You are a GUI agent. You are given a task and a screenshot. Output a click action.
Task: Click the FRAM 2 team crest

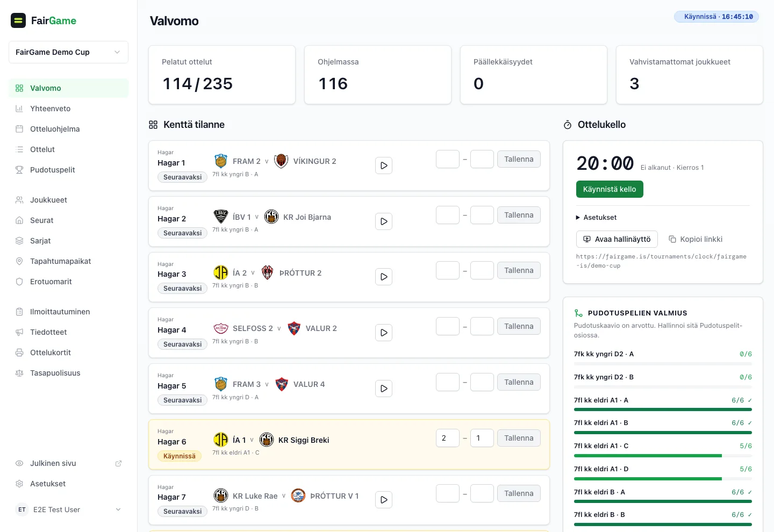click(221, 161)
